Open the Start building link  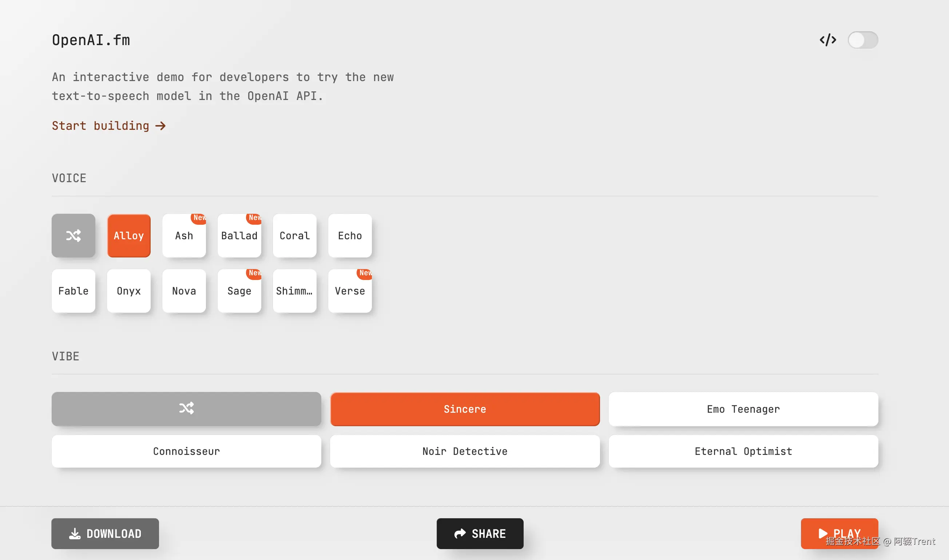(x=109, y=126)
